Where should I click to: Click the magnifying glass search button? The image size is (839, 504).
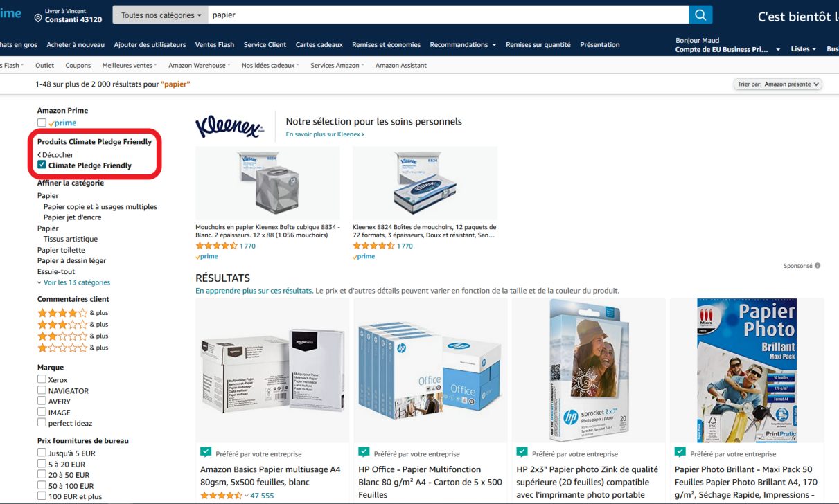click(x=700, y=15)
